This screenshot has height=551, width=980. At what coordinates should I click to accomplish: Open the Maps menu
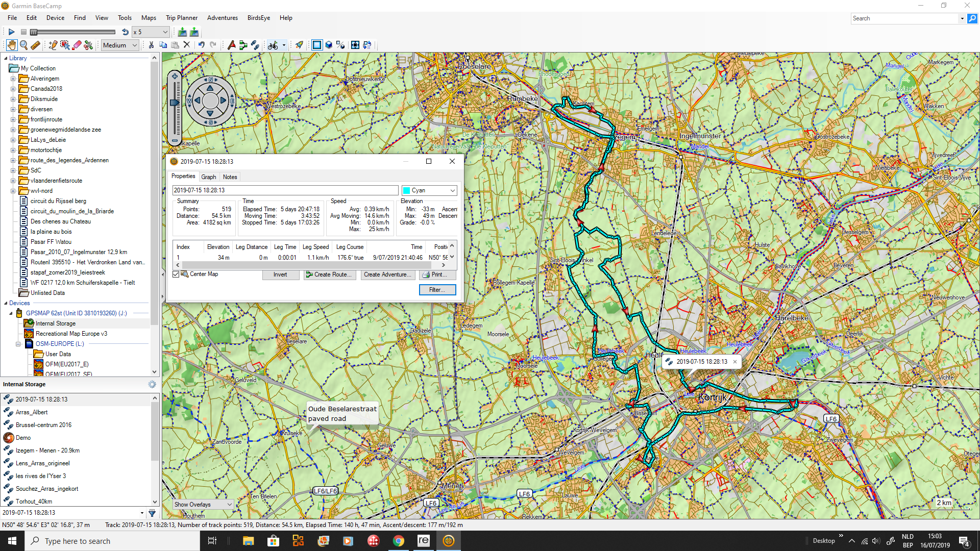point(149,18)
